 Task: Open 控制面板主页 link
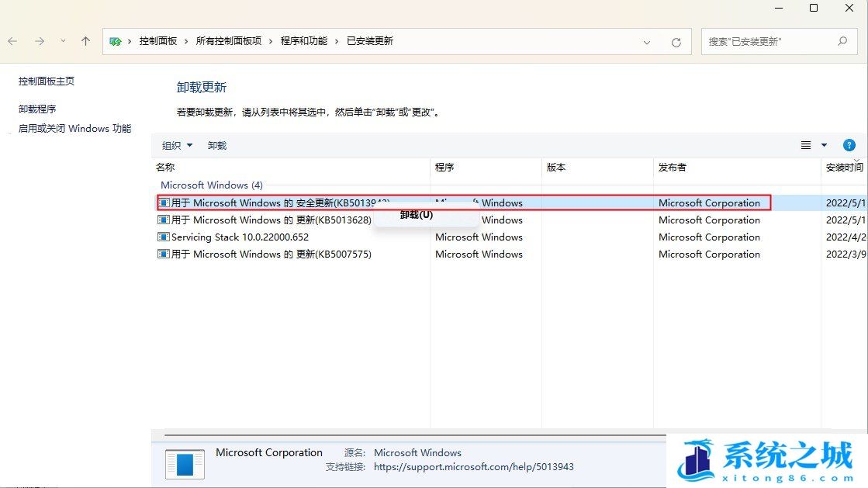click(x=47, y=81)
